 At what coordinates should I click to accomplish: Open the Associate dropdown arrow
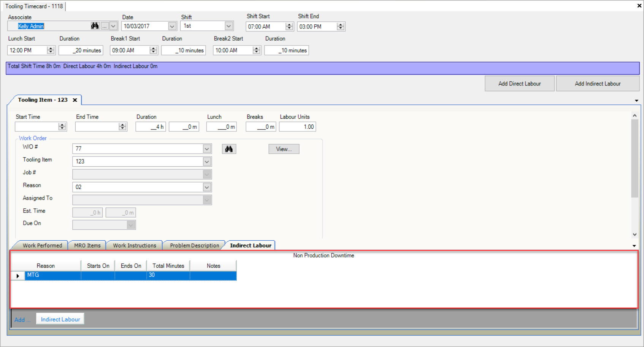click(113, 26)
